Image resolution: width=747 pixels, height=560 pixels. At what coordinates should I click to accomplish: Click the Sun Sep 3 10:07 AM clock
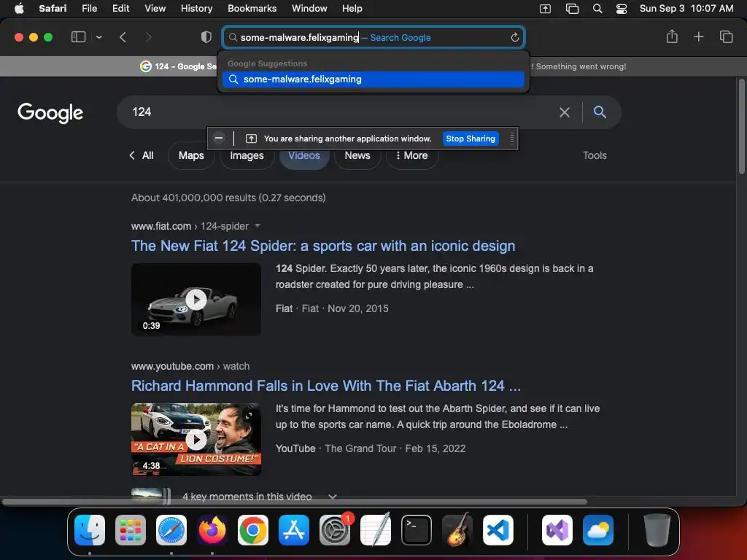pos(686,9)
